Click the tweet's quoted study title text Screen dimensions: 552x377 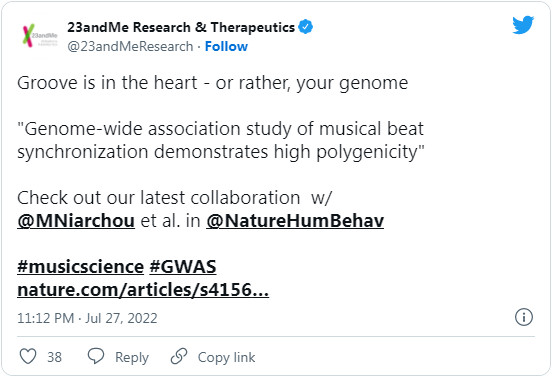221,140
